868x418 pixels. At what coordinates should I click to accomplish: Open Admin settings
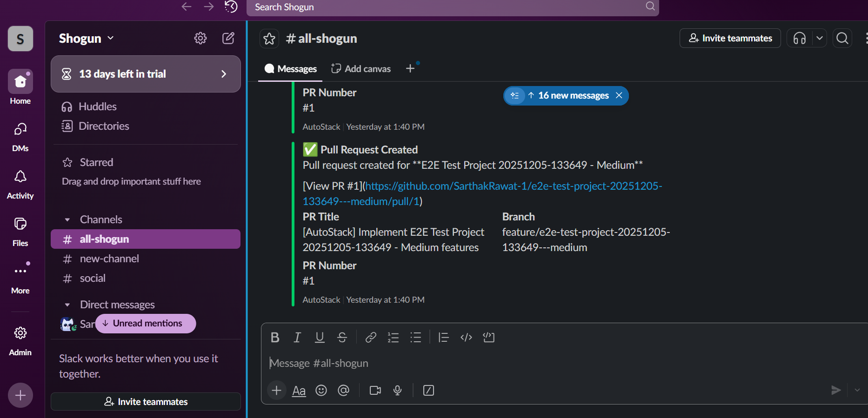click(20, 341)
